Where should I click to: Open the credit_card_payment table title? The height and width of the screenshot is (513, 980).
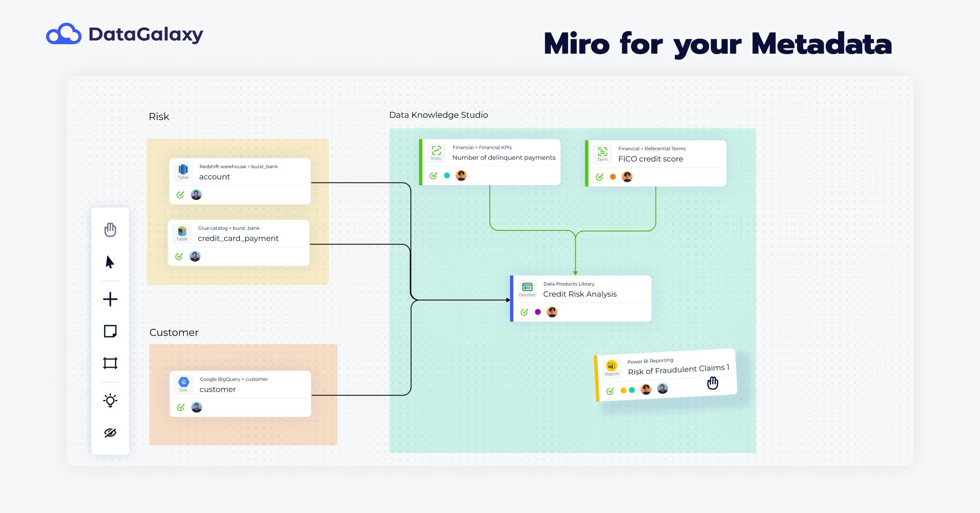click(238, 239)
